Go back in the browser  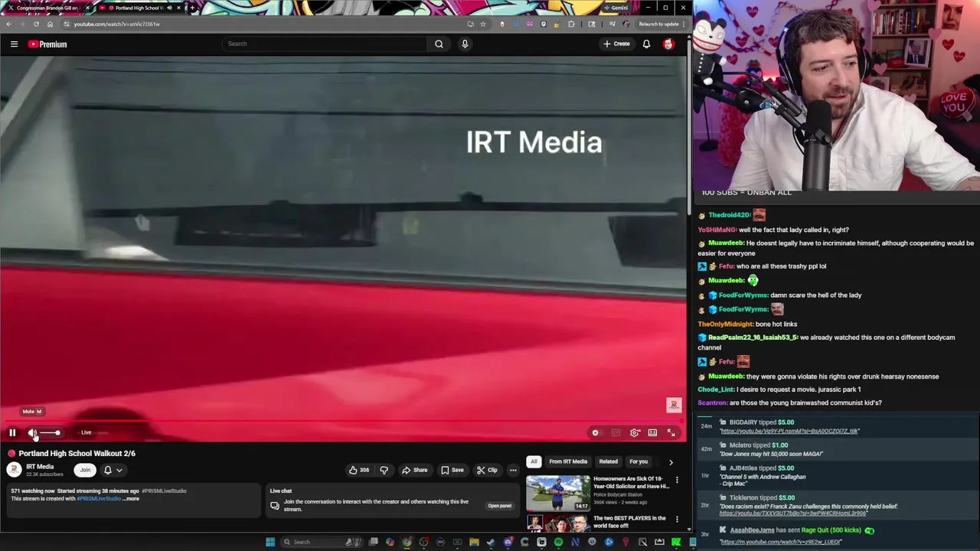pos(8,24)
